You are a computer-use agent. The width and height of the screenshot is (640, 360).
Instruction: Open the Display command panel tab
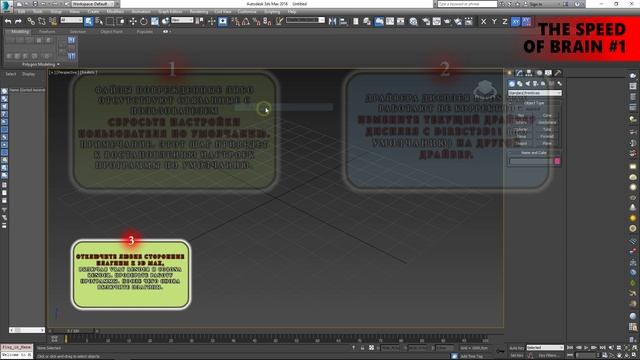point(548,73)
